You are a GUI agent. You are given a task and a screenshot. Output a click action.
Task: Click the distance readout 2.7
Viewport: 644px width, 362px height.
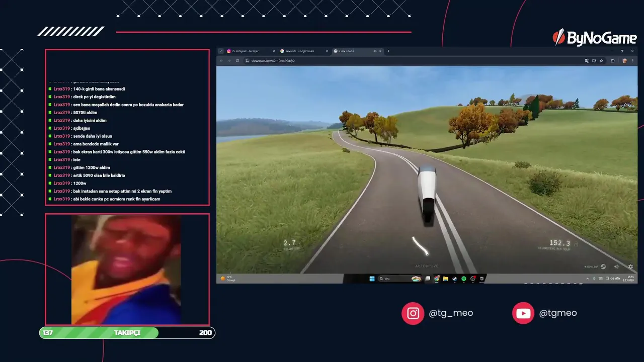click(x=289, y=243)
